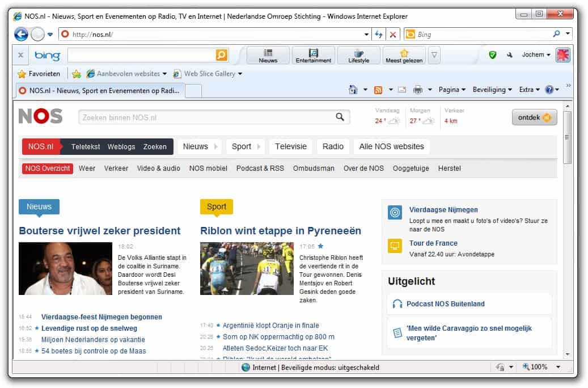This screenshot has height=388, width=588.
Task: Open the Podcast NOS Buitenland link
Action: click(445, 304)
